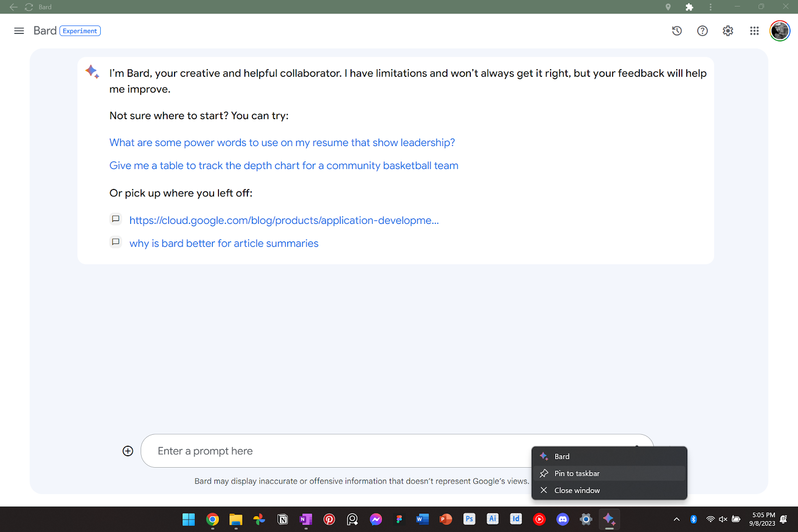The image size is (798, 532).
Task: Open Photoshop from the taskbar
Action: [x=469, y=519]
